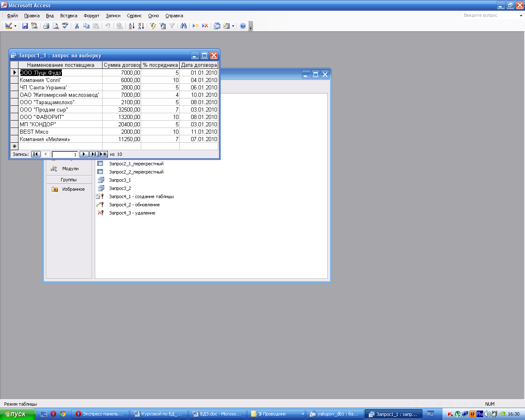Click the Пуск start button
This screenshot has height=420, width=525.
tap(17, 414)
